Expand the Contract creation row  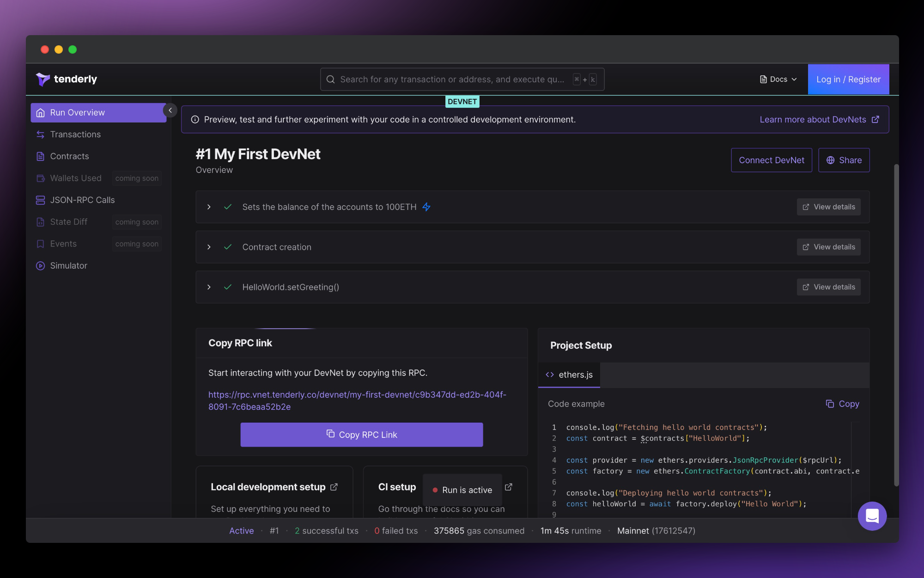(x=209, y=247)
